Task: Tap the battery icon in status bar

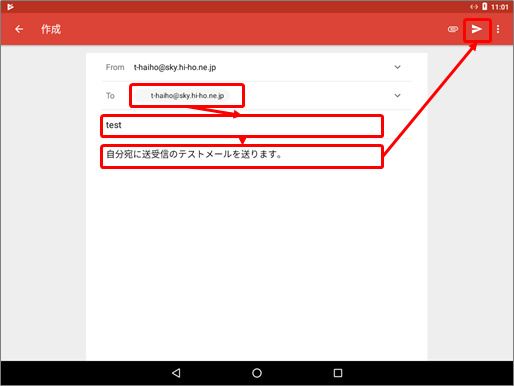Action: tap(485, 7)
